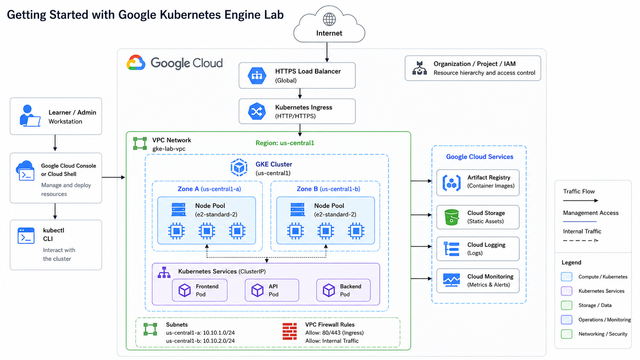The width and height of the screenshot is (640, 360).
Task: Open the Google Cloud Console cloud shell icon
Action: (25, 171)
